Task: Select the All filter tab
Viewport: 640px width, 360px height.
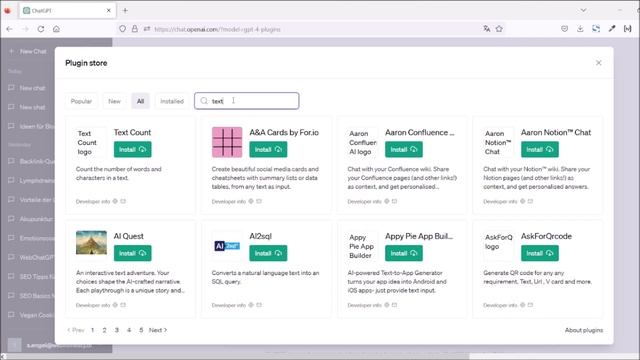Action: click(140, 101)
